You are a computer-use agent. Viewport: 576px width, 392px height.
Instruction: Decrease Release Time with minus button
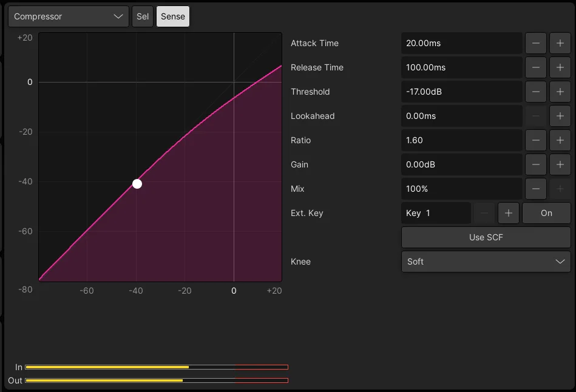click(535, 67)
